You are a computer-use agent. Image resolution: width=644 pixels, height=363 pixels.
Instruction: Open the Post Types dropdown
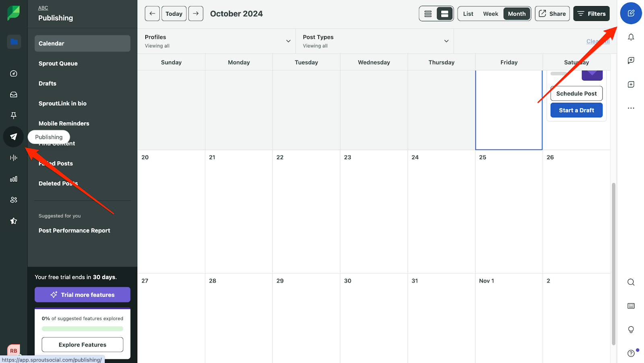point(446,41)
